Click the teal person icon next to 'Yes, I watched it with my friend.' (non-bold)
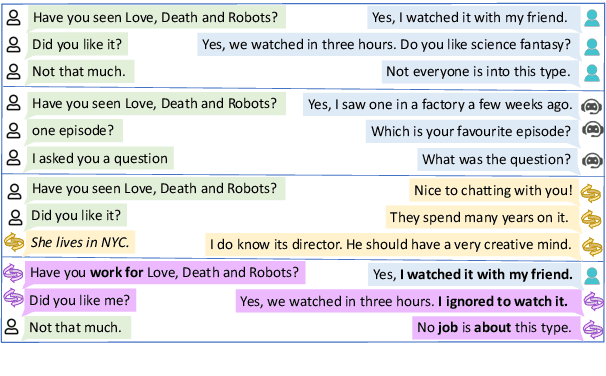The height and width of the screenshot is (376, 606). 592,18
